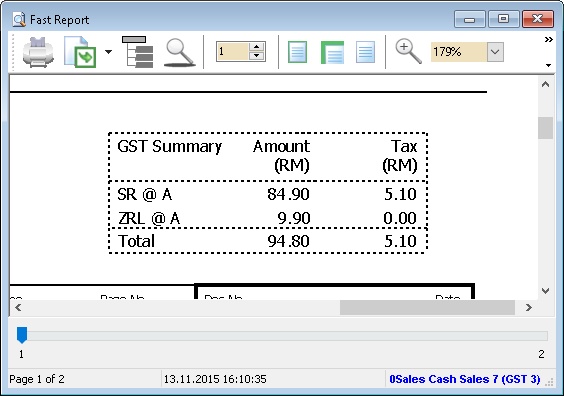Click the 'Total' row label

(x=136, y=241)
